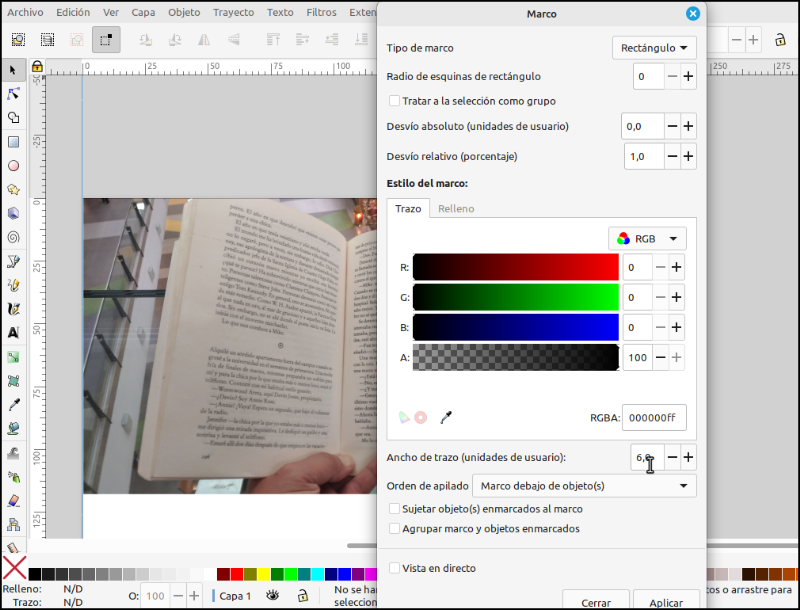Viewport: 800px width, 610px height.
Task: Click the blue B channel slider
Action: coord(515,327)
